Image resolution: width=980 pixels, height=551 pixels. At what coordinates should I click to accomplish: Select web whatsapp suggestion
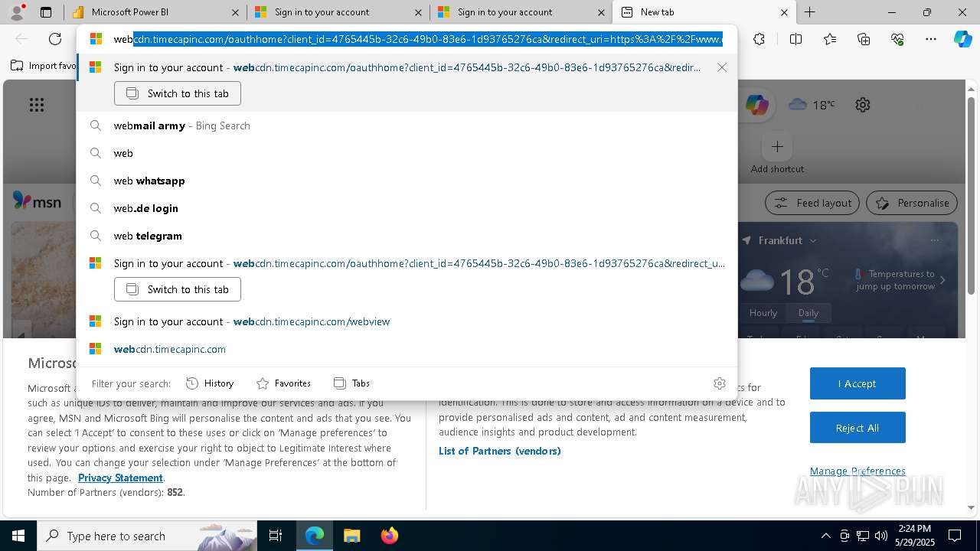pos(407,181)
